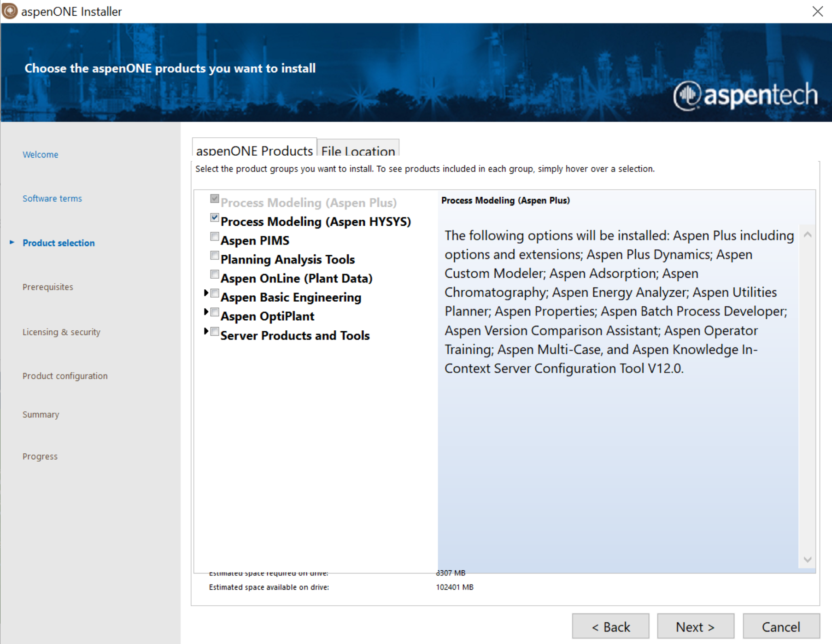832x644 pixels.
Task: Click the Progress step in the sidebar
Action: [x=40, y=457]
